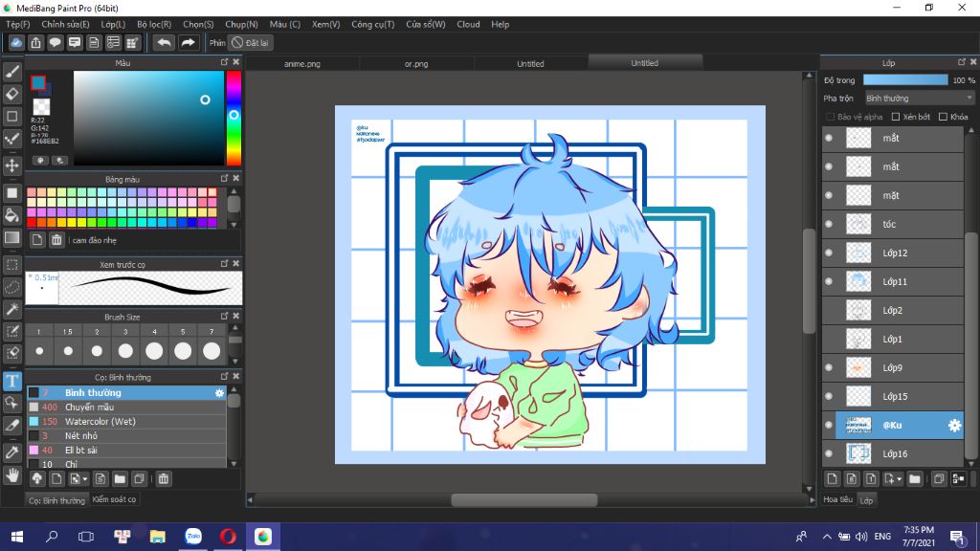This screenshot has width=980, height=551.
Task: Undock the Bảng màu panel
Action: 224,179
